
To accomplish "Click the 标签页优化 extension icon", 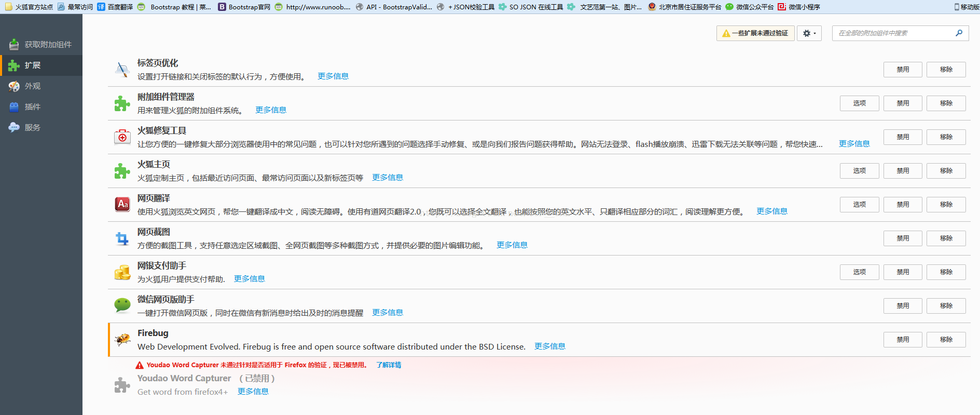I will [x=122, y=70].
